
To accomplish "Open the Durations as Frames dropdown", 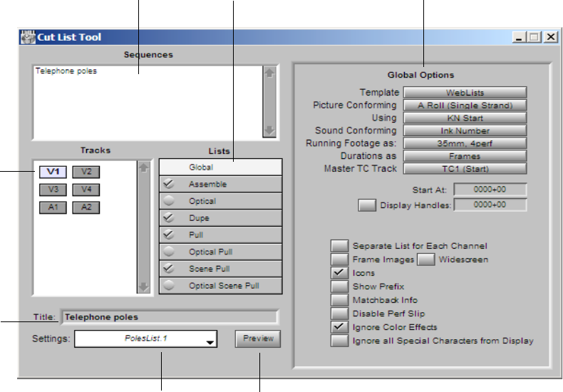I will point(465,156).
